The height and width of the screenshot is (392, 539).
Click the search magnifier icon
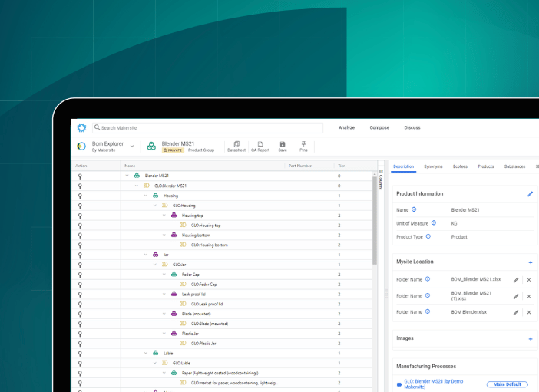pos(97,127)
